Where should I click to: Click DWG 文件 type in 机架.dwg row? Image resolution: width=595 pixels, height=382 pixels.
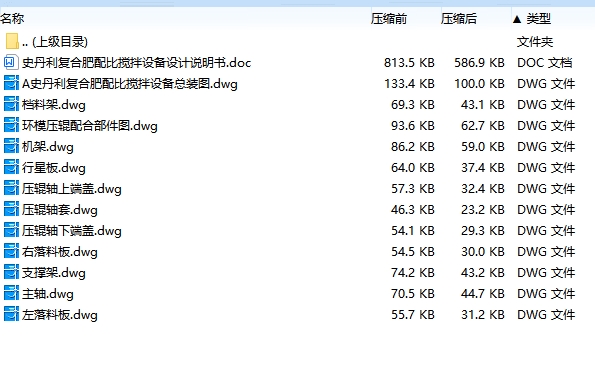546,147
